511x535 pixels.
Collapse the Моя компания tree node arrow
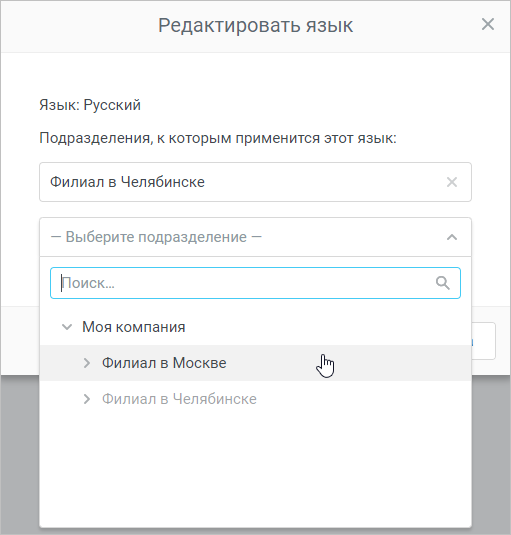pos(67,327)
